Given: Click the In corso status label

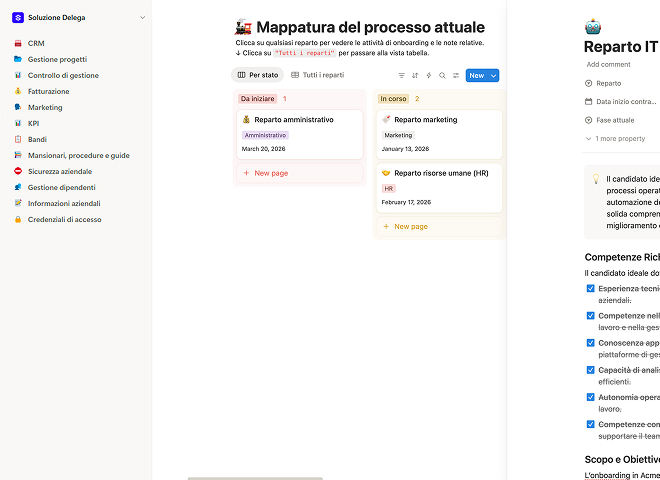Looking at the screenshot, I should click(393, 99).
